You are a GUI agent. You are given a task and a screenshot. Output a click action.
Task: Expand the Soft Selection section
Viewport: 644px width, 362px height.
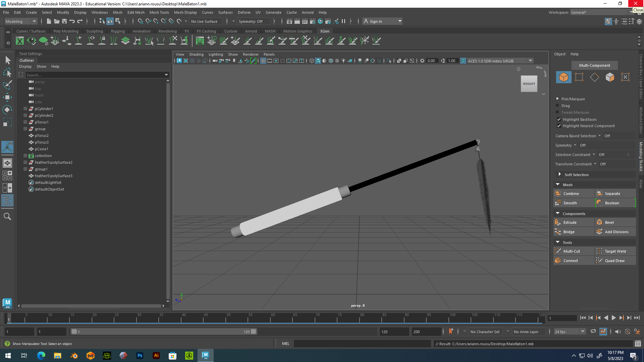pos(559,174)
